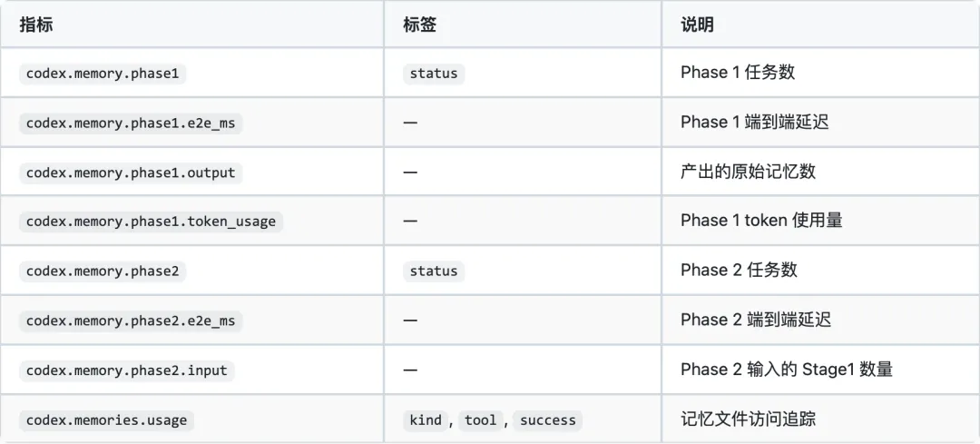The height and width of the screenshot is (444, 980).
Task: Click codex.memory.phase1.output metric name
Action: pyautogui.click(x=131, y=172)
